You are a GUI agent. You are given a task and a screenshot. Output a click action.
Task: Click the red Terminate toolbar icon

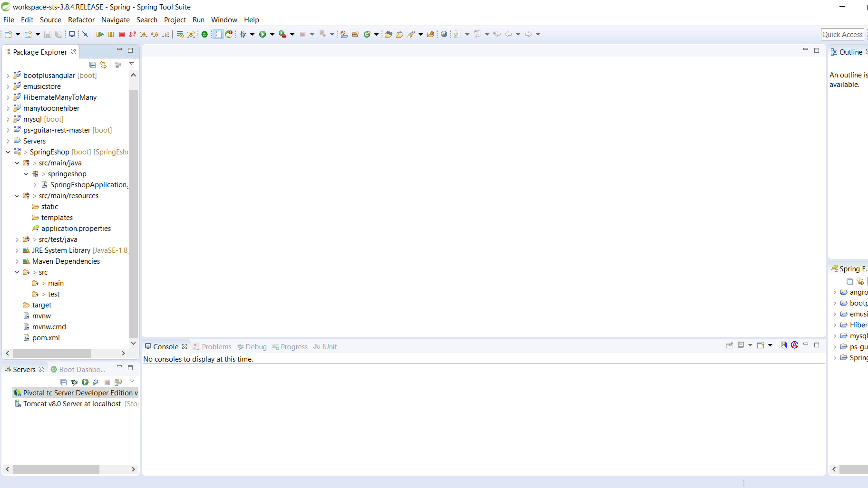[x=122, y=34]
